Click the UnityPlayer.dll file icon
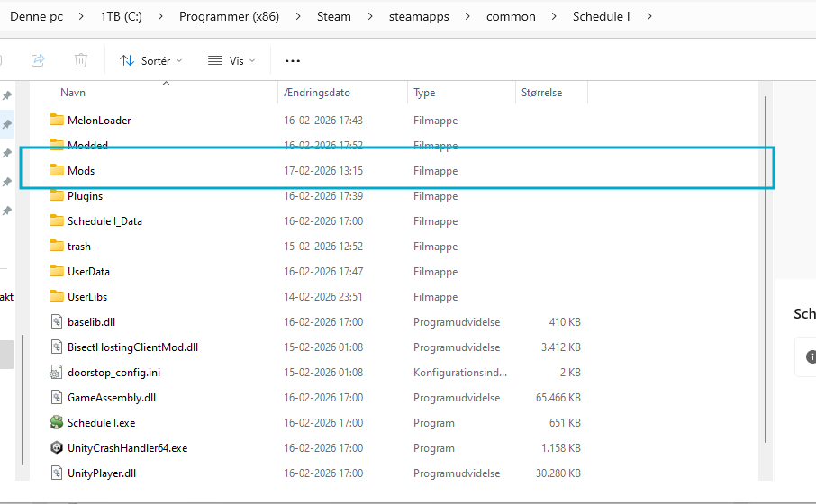The height and width of the screenshot is (504, 816). [57, 472]
